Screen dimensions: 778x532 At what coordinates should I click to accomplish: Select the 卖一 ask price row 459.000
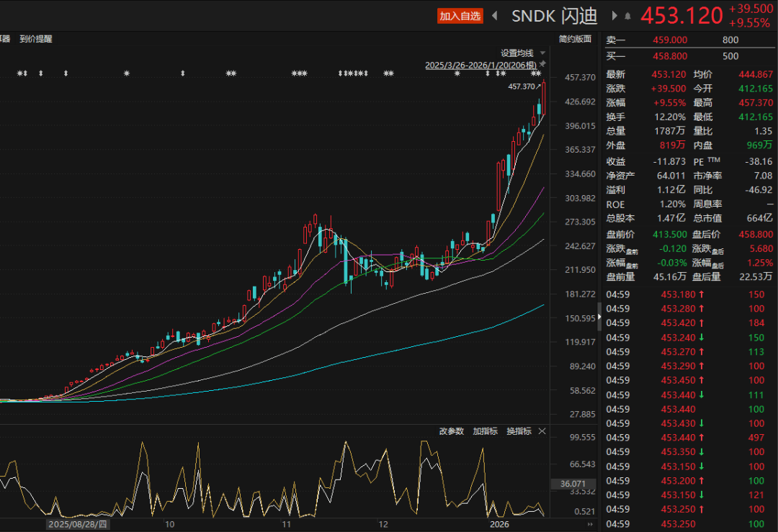pos(670,40)
